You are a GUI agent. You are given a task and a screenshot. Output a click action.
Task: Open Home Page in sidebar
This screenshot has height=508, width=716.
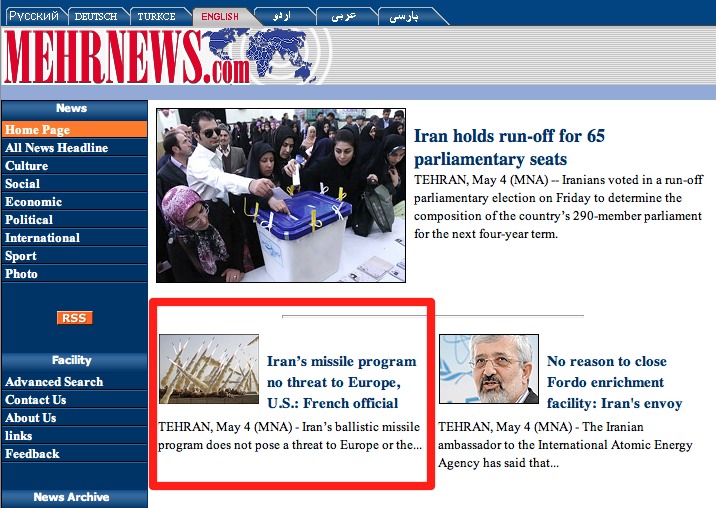click(x=74, y=130)
